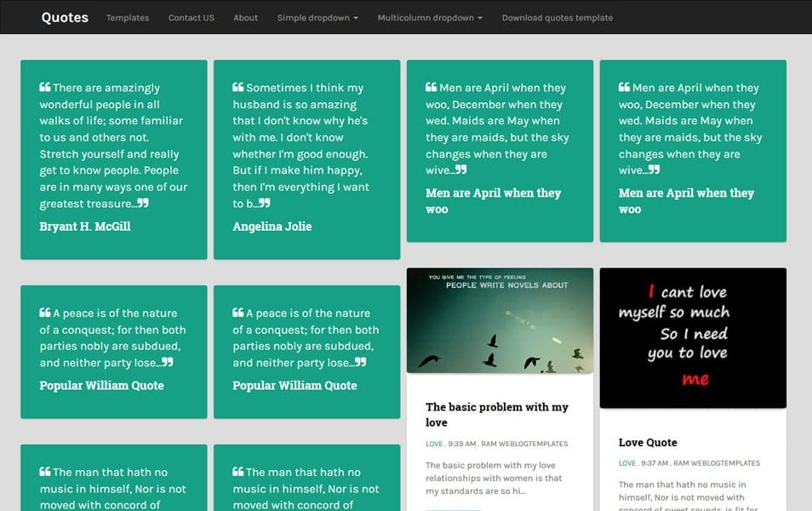This screenshot has width=812, height=511.
Task: Click the quote icon on the first Men are April card
Action: pyautogui.click(x=432, y=85)
